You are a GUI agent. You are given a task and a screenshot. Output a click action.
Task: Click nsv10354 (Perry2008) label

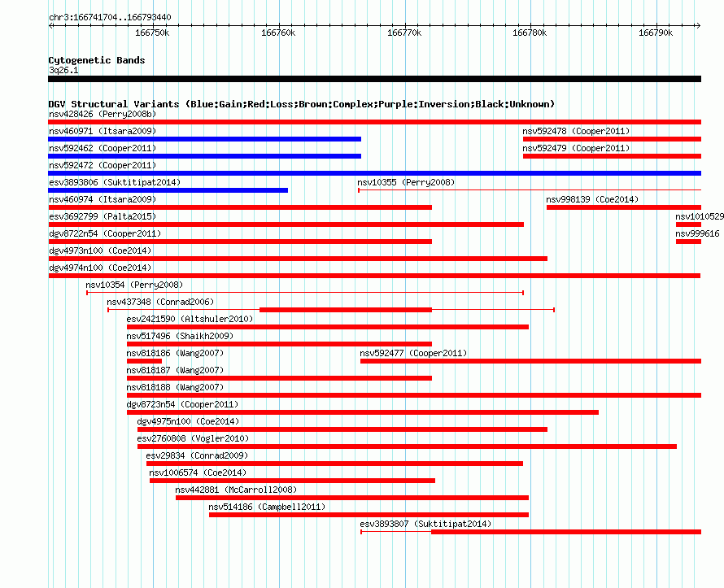(x=134, y=285)
